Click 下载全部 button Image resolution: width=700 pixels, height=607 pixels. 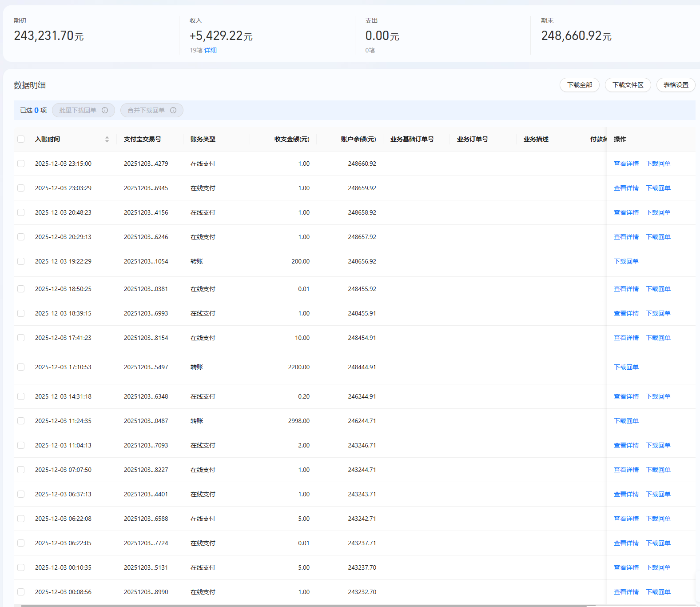click(x=579, y=85)
